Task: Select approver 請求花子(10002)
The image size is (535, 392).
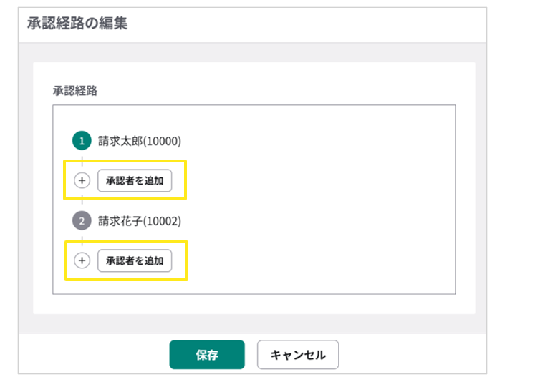Action: pyautogui.click(x=140, y=220)
